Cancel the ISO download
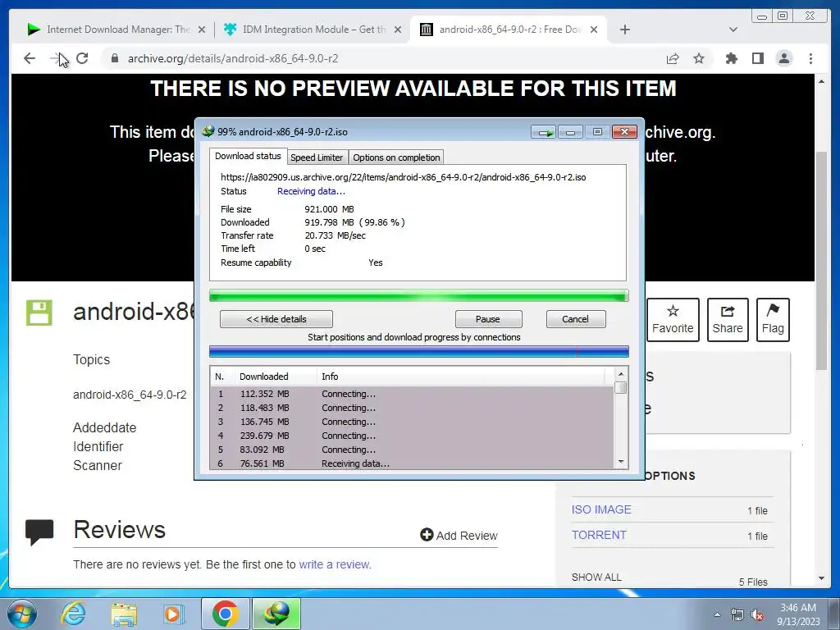The image size is (840, 630). pyautogui.click(x=575, y=319)
